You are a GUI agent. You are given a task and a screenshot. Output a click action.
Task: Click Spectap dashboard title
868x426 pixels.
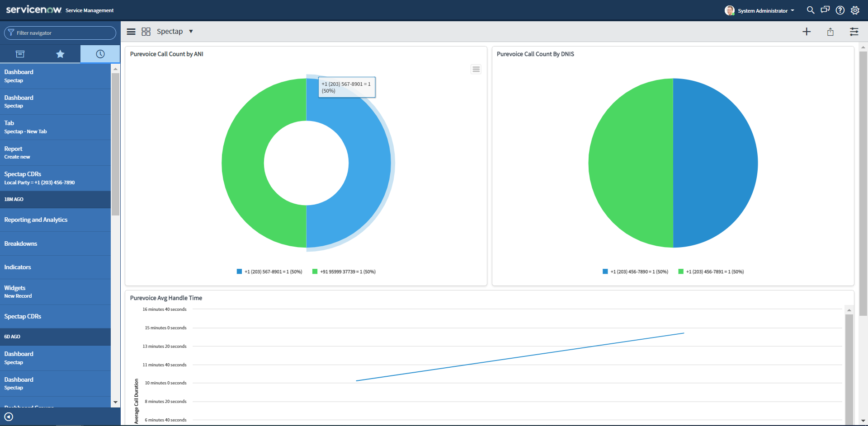(x=170, y=32)
